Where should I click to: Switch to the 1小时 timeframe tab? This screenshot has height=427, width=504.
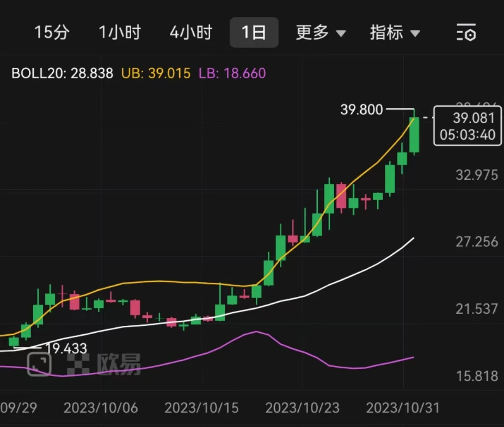click(119, 32)
